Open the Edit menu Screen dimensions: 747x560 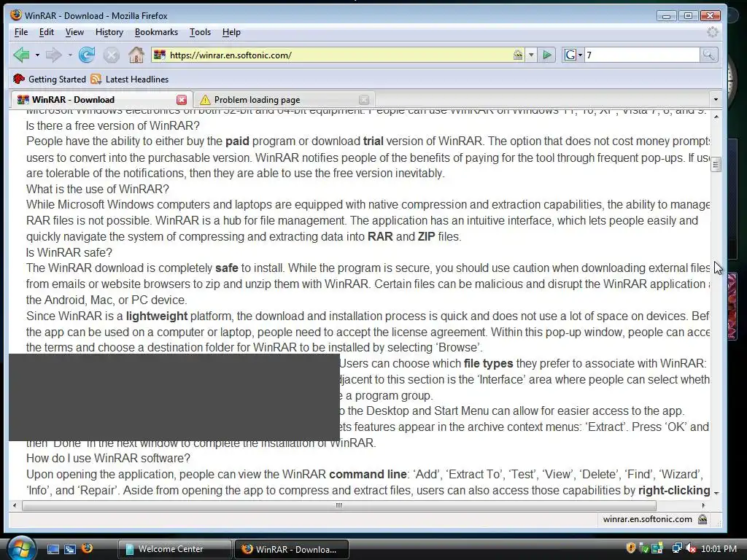tap(46, 32)
